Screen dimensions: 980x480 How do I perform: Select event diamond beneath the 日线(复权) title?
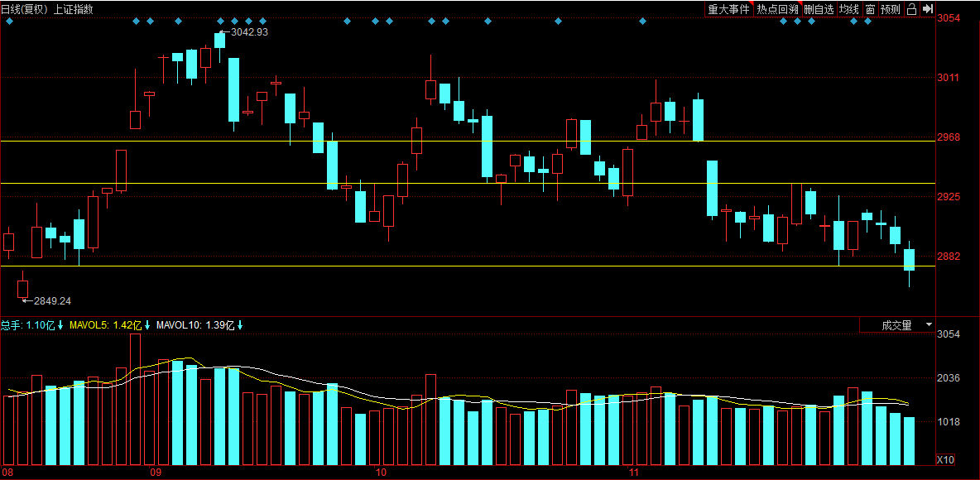[x=9, y=22]
